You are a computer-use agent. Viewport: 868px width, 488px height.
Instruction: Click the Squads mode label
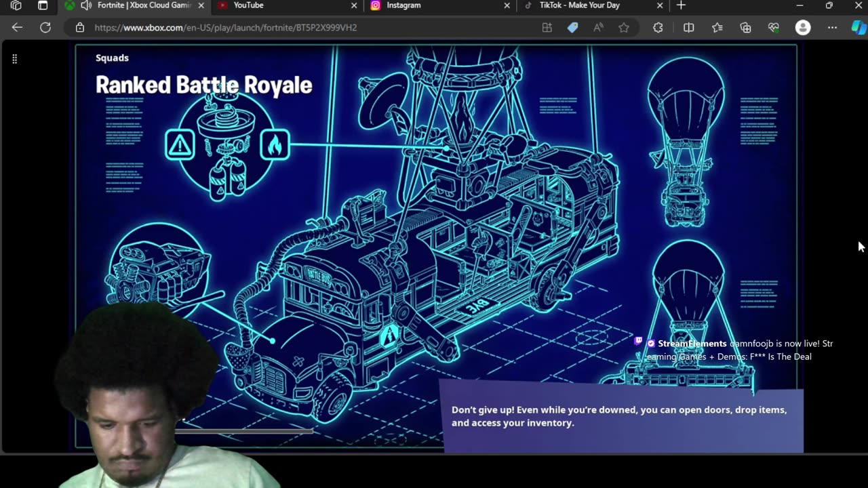pyautogui.click(x=112, y=58)
